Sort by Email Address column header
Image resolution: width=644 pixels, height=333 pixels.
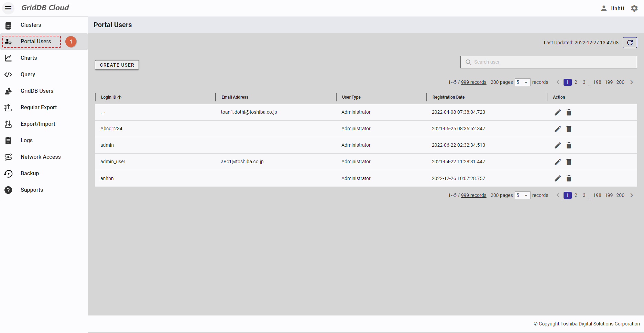[x=235, y=97]
